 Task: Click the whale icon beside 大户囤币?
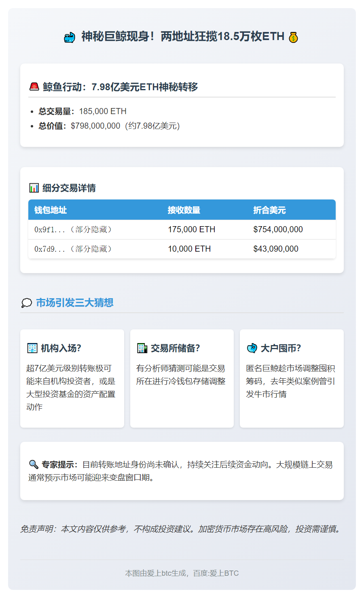click(252, 348)
